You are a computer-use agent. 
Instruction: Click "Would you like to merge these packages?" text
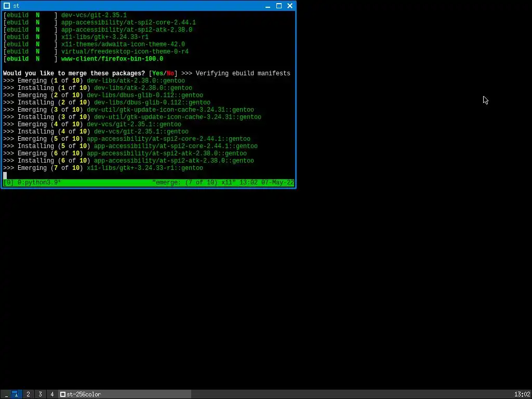[x=74, y=73]
